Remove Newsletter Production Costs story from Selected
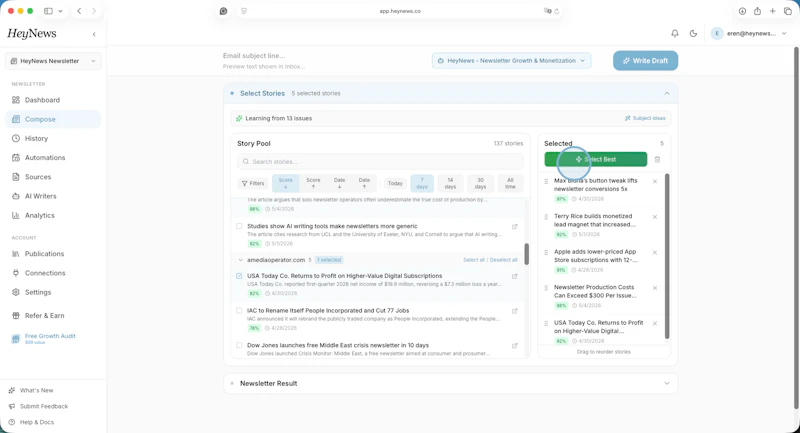This screenshot has height=433, width=800. pos(655,288)
